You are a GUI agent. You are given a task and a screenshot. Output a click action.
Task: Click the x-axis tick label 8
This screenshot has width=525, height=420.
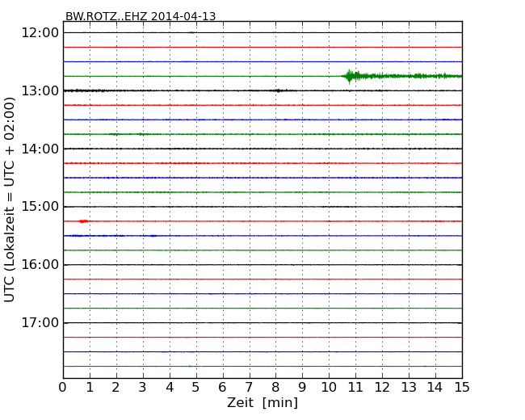click(275, 388)
